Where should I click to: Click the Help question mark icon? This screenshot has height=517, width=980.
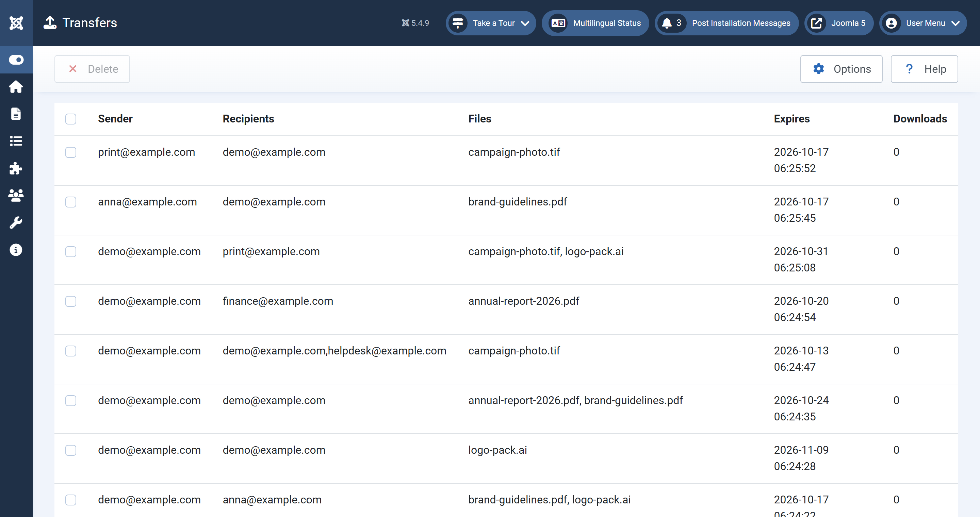[909, 69]
